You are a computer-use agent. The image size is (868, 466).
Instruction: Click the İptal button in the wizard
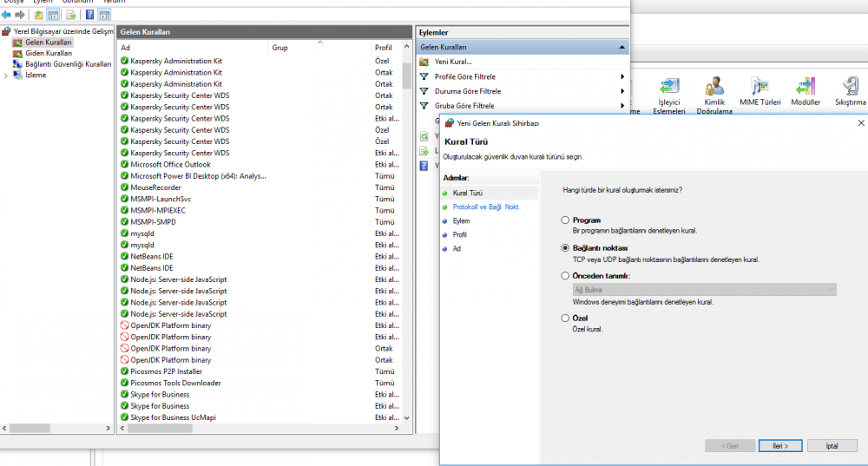tap(832, 445)
